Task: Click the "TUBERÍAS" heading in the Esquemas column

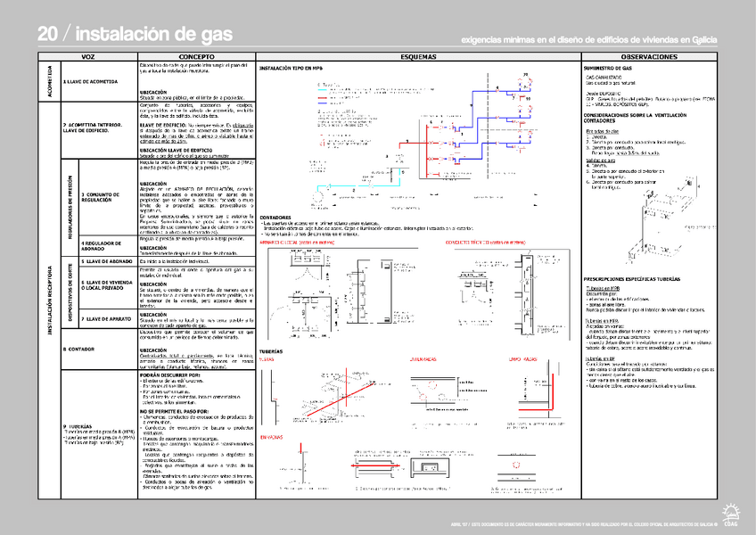Action: pos(271,351)
